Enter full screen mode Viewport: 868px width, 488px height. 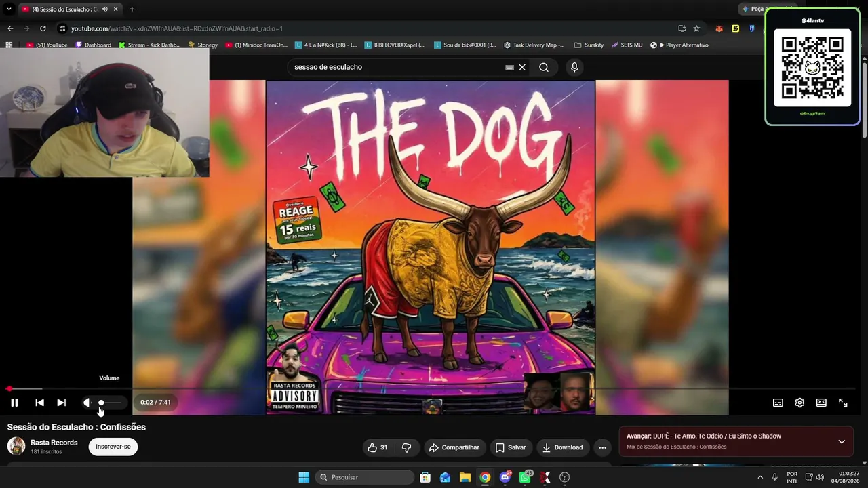[843, 403]
